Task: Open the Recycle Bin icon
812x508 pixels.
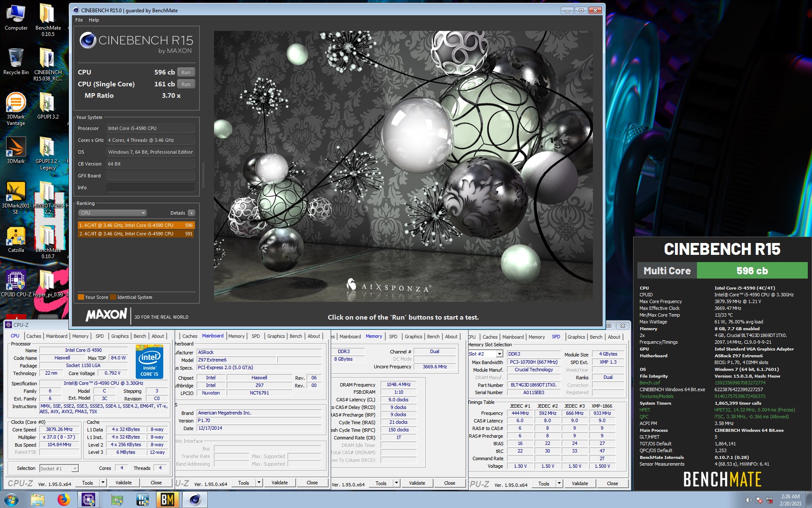Action: coord(16,62)
